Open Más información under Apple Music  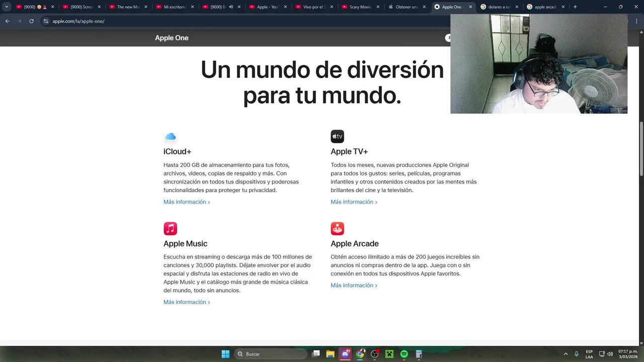(187, 302)
